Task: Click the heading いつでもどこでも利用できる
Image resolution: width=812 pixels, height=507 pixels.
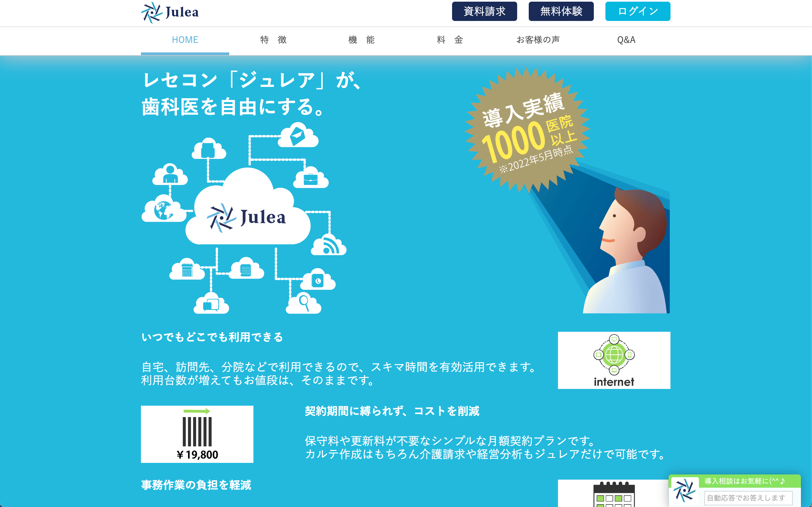Action: [x=212, y=337]
